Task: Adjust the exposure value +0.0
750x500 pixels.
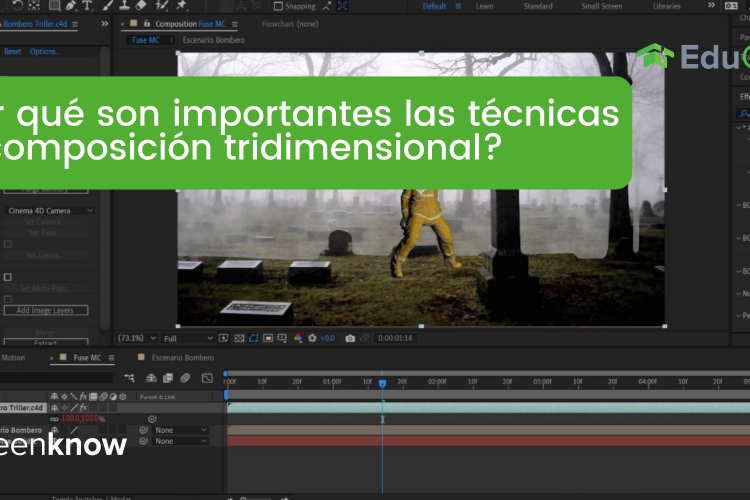Action: [x=327, y=338]
